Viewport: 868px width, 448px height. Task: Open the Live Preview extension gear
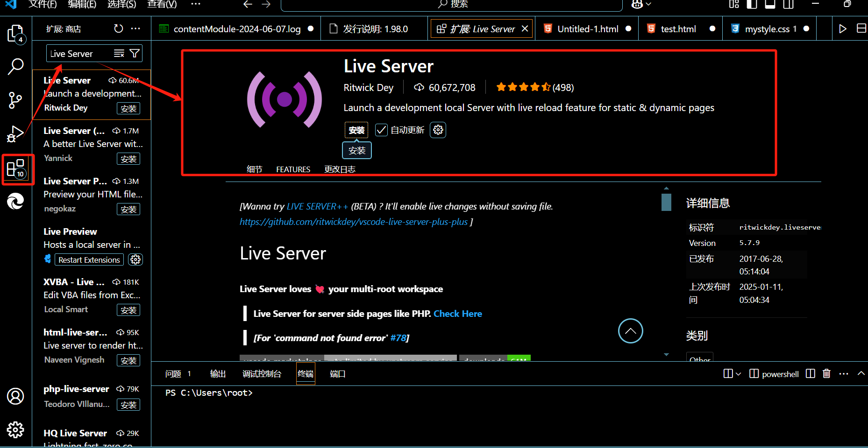tap(135, 259)
